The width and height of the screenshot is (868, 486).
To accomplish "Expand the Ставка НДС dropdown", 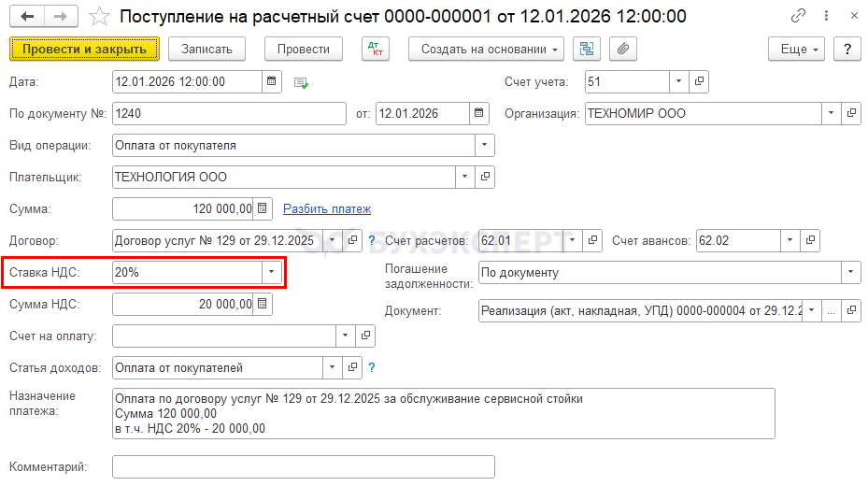I will click(x=271, y=272).
